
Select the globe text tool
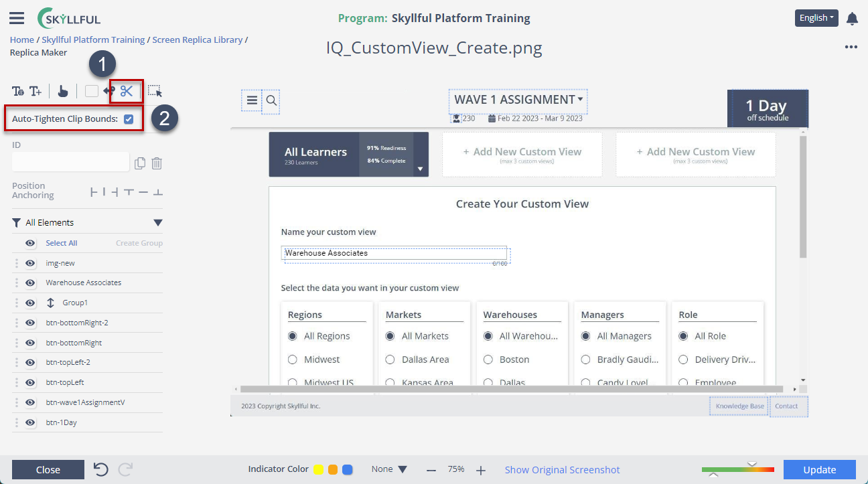18,91
